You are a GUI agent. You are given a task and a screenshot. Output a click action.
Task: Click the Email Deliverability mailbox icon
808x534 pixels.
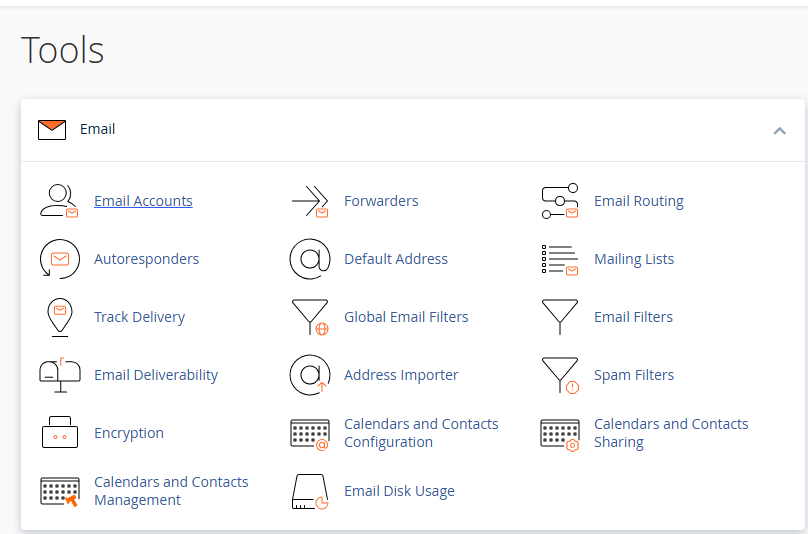pyautogui.click(x=60, y=375)
